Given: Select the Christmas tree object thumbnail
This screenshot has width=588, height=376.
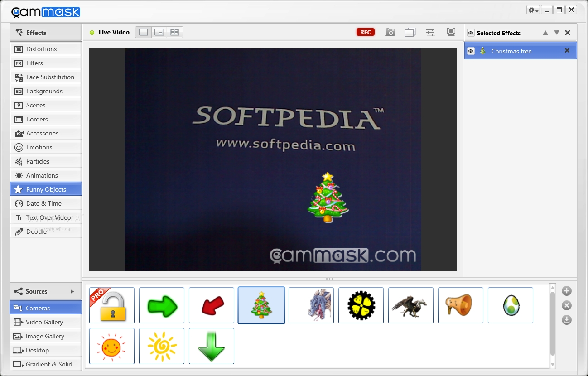Looking at the screenshot, I should point(261,305).
